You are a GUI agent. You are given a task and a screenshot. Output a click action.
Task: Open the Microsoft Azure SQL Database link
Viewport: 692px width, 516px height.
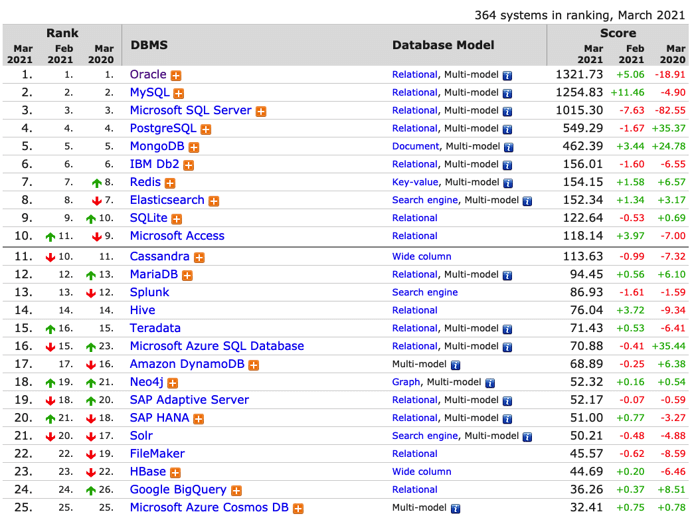pos(216,346)
